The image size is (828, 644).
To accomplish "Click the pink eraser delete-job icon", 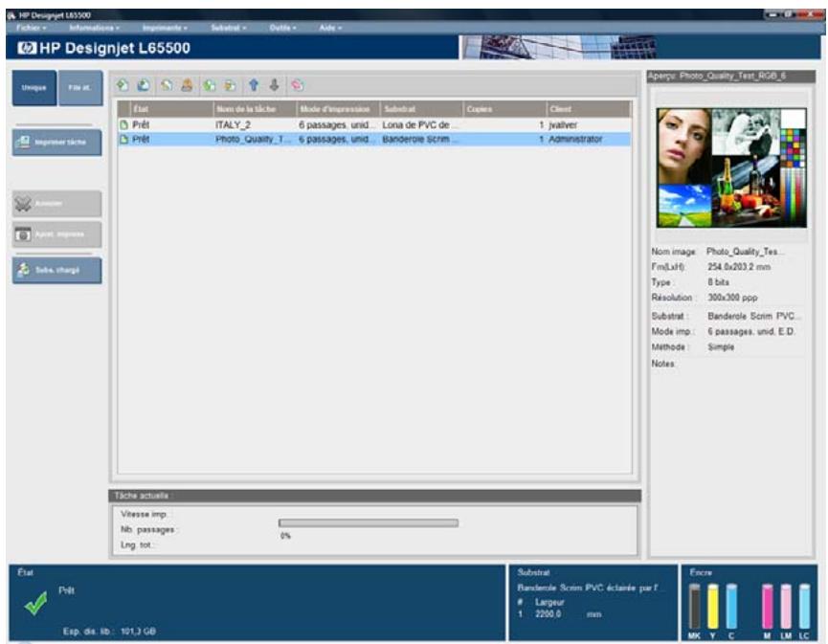I will 298,85.
